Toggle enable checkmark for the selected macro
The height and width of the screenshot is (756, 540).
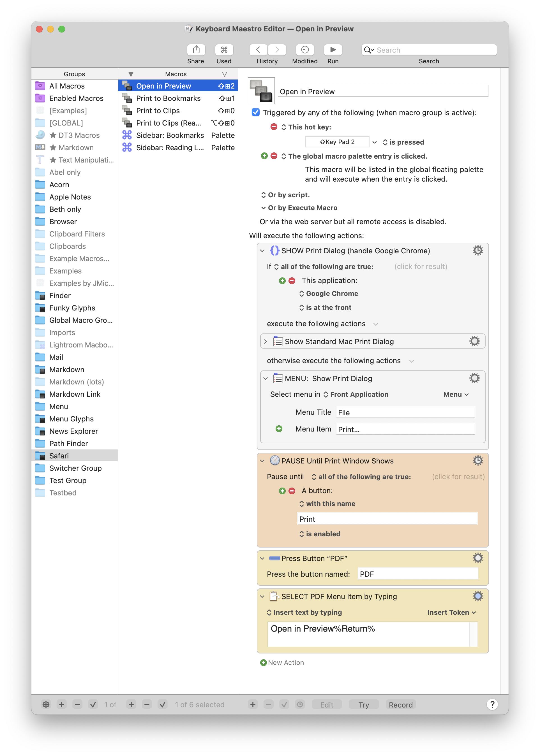click(x=162, y=704)
